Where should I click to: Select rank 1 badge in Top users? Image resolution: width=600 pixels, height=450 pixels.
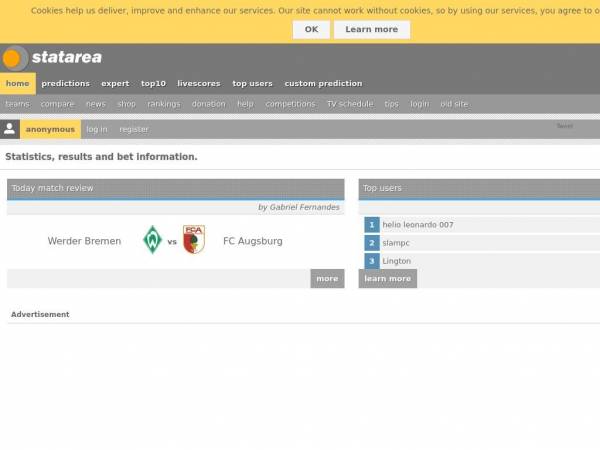point(372,225)
